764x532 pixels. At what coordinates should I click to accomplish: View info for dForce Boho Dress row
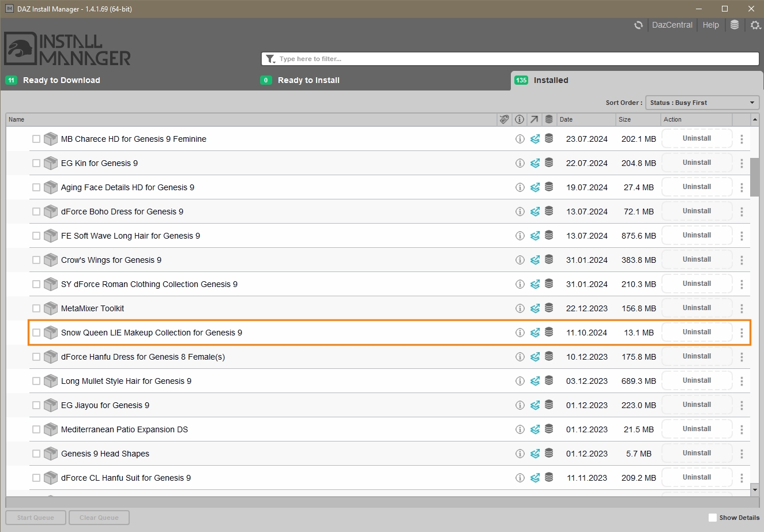pos(520,212)
